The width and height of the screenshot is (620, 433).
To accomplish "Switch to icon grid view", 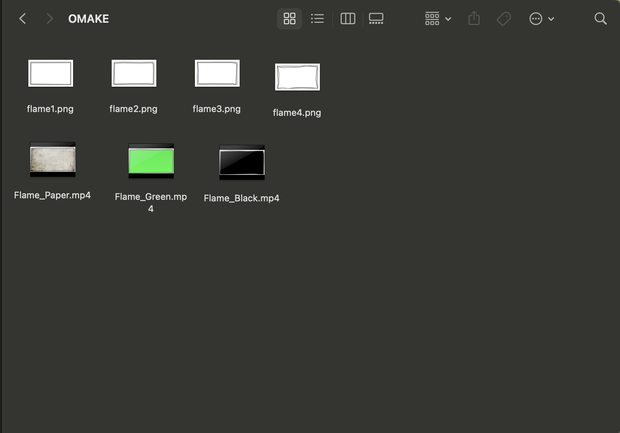I will click(289, 19).
